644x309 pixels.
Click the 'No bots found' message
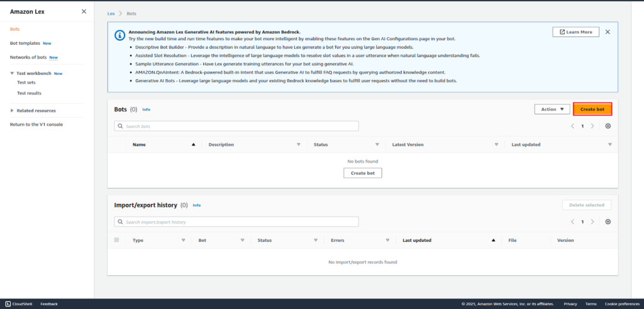tap(363, 161)
